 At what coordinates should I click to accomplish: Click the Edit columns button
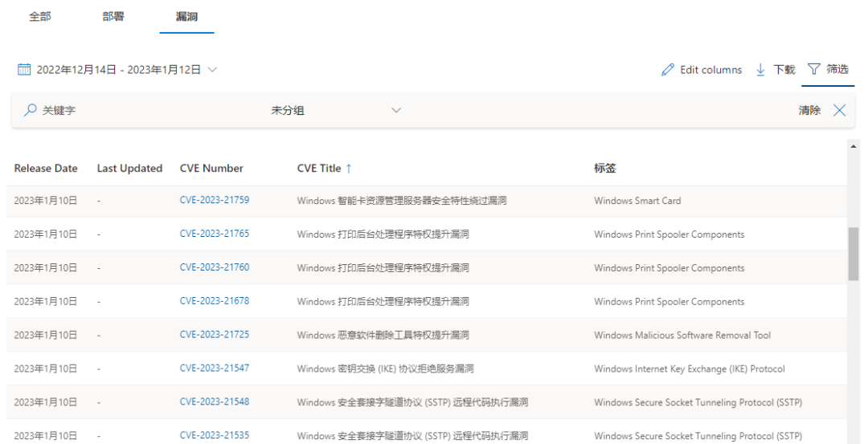[702, 70]
